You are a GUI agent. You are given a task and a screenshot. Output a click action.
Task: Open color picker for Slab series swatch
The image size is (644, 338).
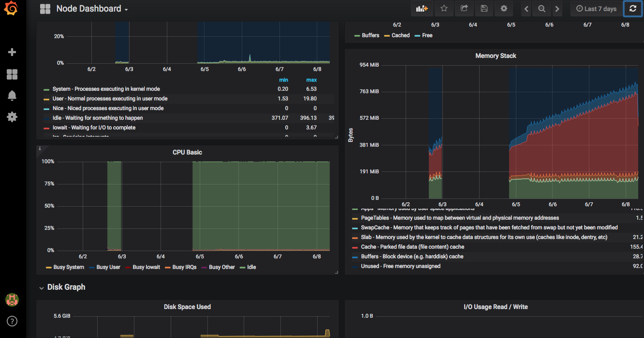coord(355,237)
